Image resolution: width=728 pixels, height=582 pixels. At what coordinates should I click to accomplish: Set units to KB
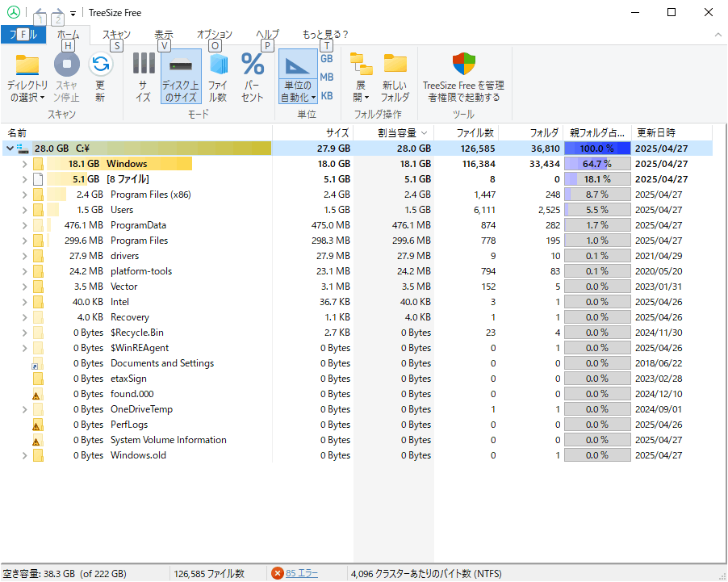[326, 96]
